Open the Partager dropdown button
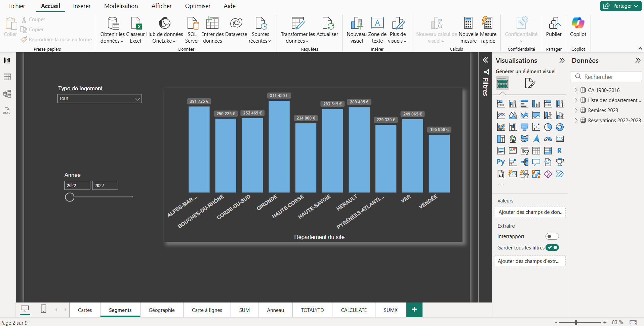 point(621,6)
